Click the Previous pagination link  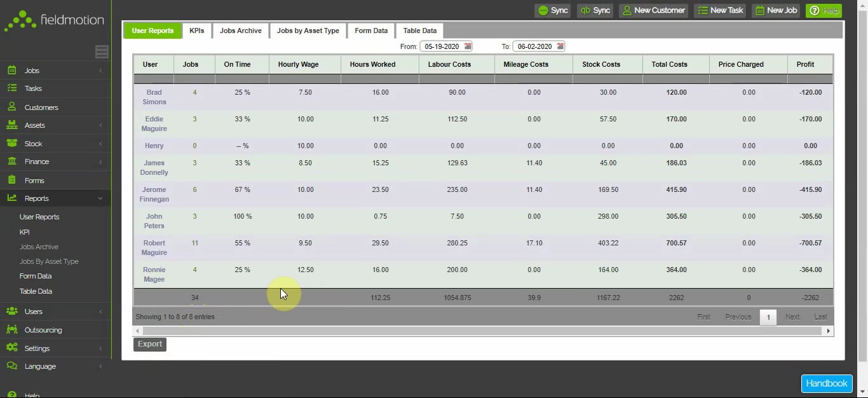738,317
